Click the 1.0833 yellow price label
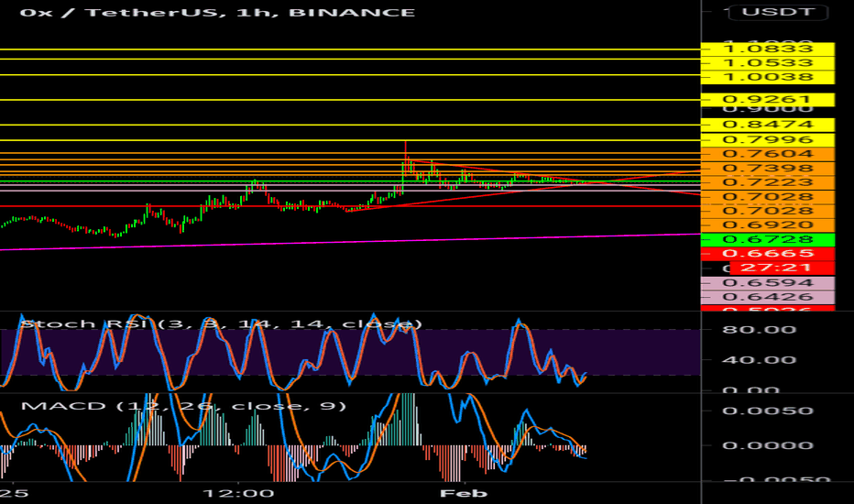The width and height of the screenshot is (854, 504). (767, 49)
